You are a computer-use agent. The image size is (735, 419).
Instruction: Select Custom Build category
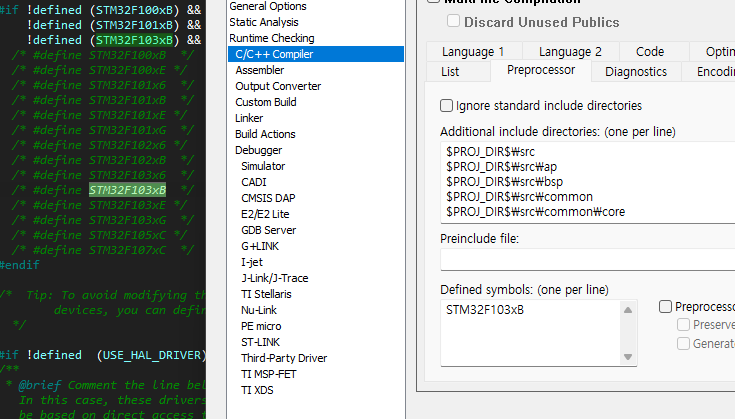point(266,102)
